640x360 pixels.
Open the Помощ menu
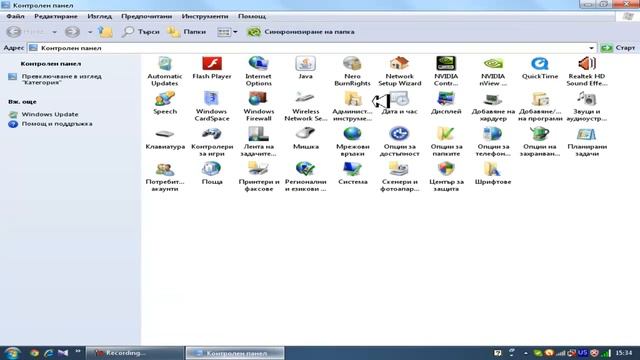pyautogui.click(x=252, y=16)
